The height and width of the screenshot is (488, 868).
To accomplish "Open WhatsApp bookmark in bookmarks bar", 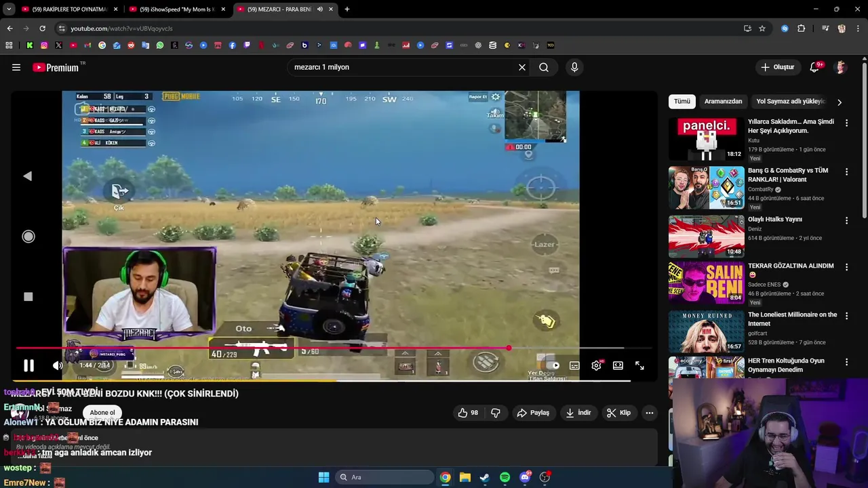I will 160,45.
